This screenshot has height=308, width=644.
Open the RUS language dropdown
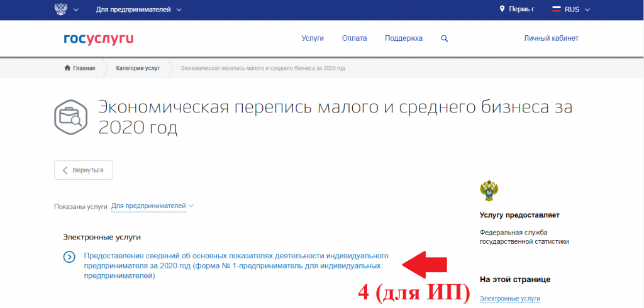coord(577,9)
